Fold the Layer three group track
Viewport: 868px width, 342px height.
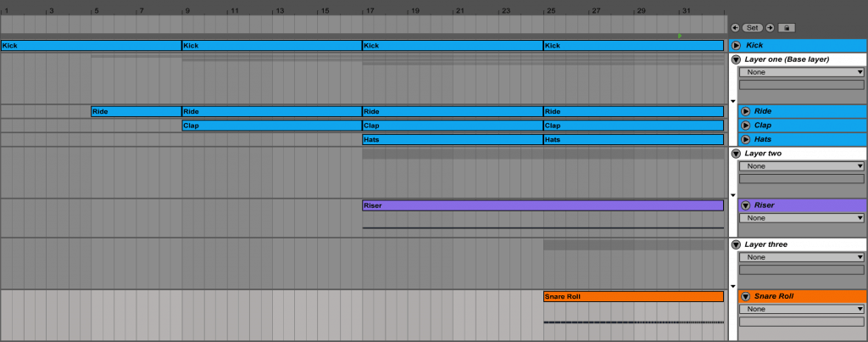click(737, 244)
